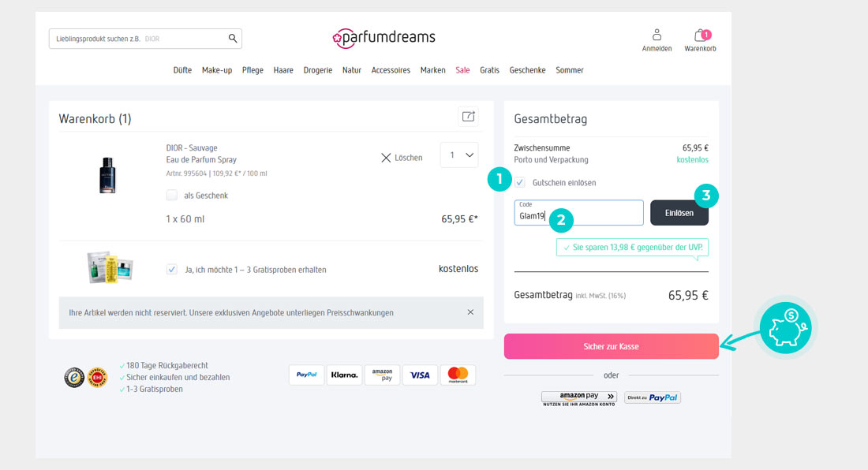Screen dimensions: 868x470
Task: Select the amazon pay payment logo
Action: click(x=382, y=375)
